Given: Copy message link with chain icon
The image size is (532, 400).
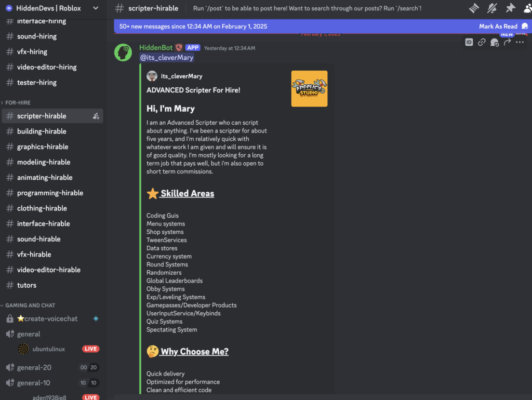Looking at the screenshot, I should point(482,43).
